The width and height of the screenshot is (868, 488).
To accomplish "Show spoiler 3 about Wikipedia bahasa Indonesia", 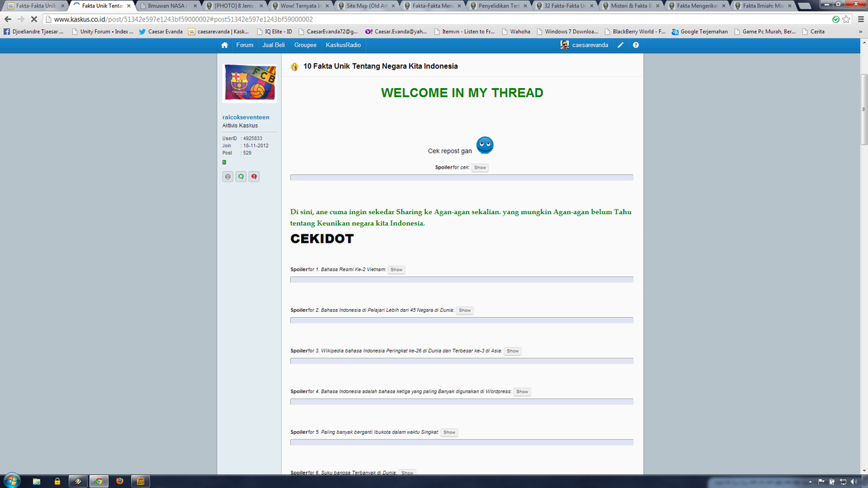I will (x=513, y=351).
